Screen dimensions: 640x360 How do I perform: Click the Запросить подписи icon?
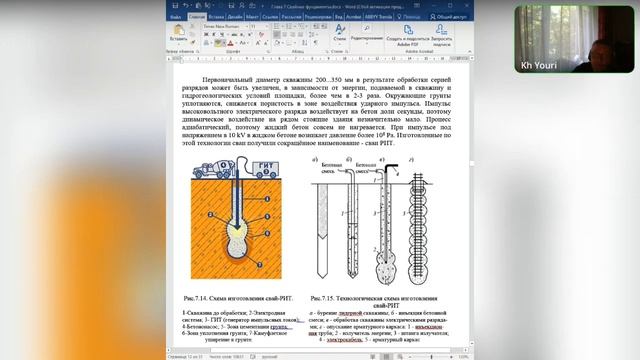[x=441, y=30]
